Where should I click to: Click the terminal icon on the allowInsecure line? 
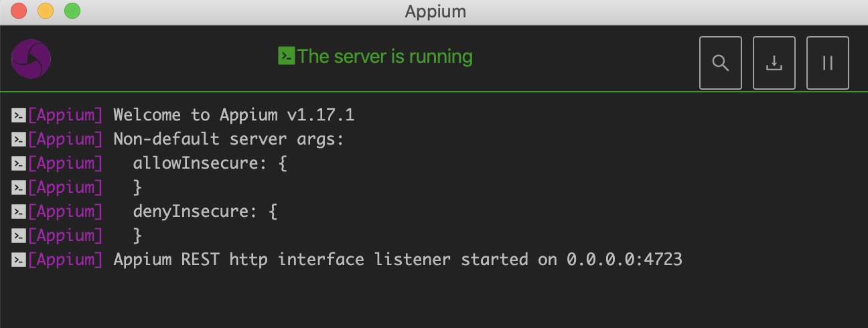coord(19,163)
